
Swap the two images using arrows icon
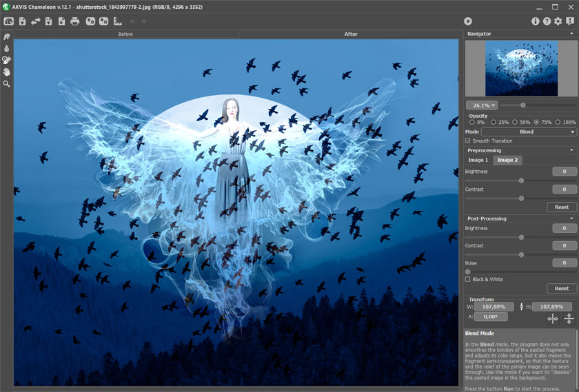pos(35,21)
